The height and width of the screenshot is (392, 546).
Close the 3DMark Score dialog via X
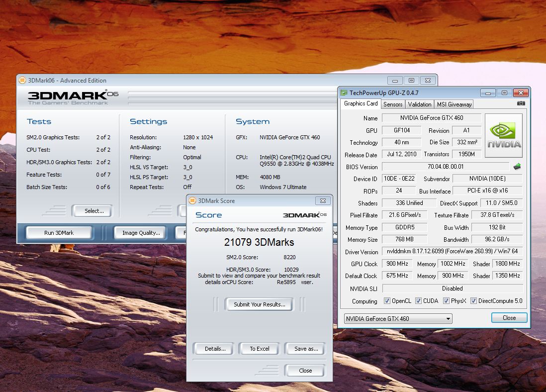(323, 200)
